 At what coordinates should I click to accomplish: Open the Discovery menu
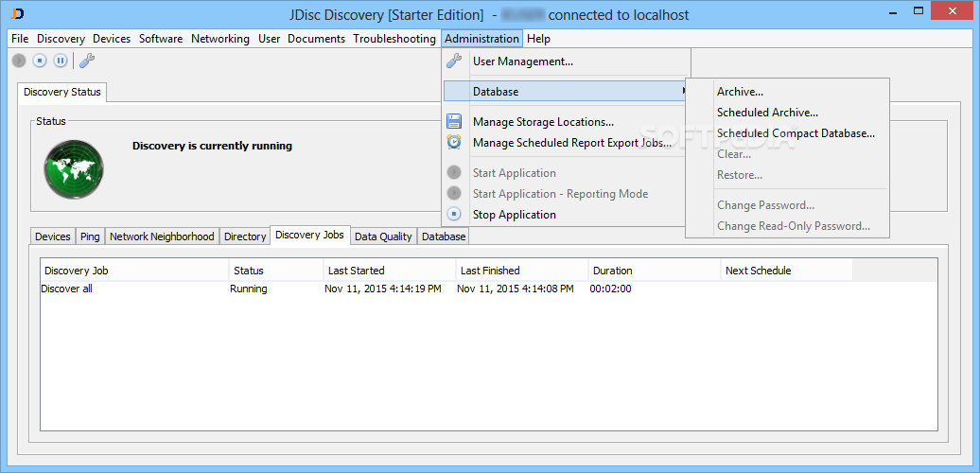61,39
